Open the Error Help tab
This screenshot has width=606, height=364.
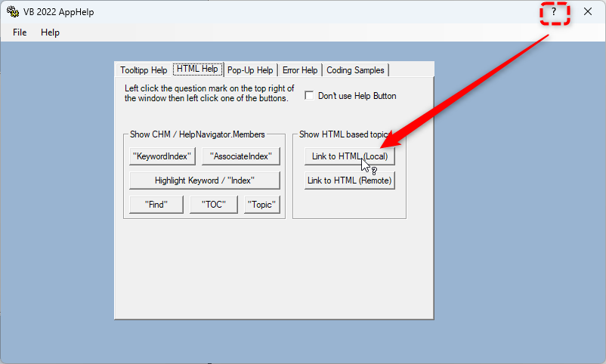click(300, 70)
